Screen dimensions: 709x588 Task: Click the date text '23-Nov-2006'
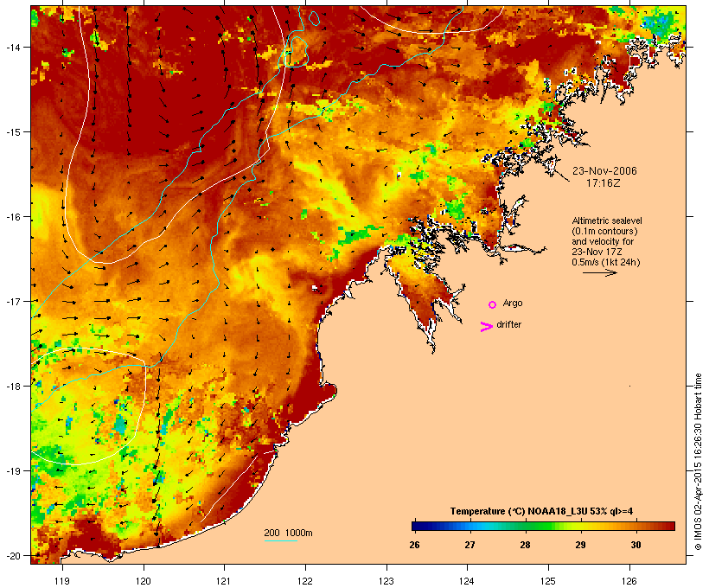click(604, 171)
